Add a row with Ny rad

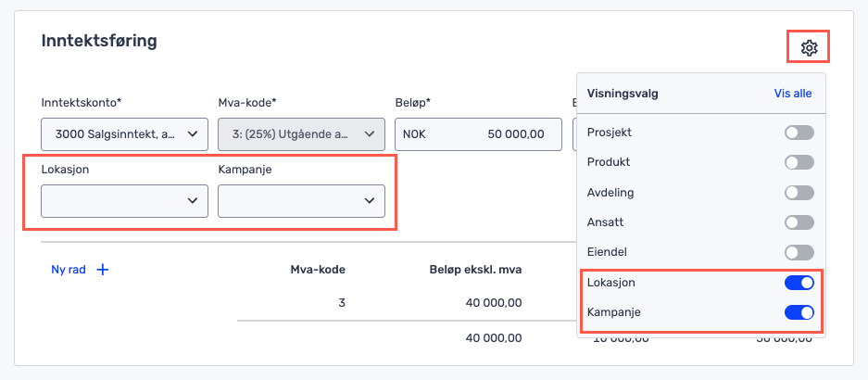pos(69,270)
